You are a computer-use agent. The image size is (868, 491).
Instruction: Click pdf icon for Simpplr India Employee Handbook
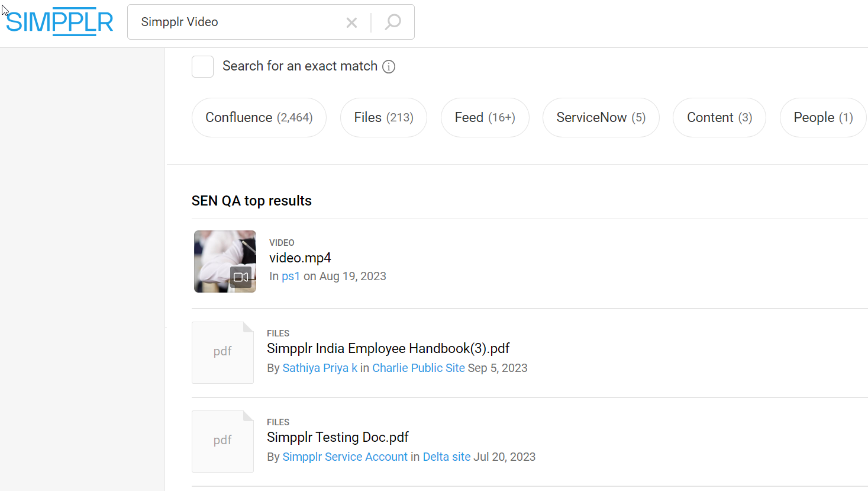(222, 352)
